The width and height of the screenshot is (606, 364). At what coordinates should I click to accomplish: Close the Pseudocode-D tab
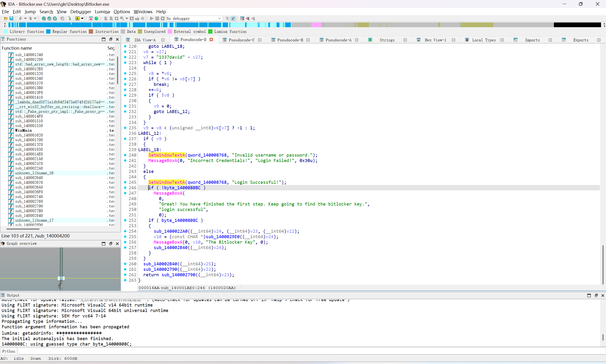pos(211,40)
